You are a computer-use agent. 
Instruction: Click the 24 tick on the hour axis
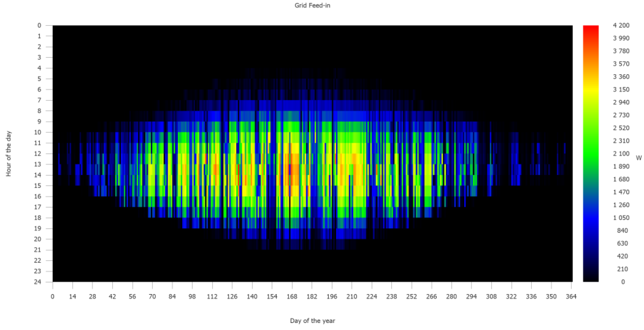tap(38, 282)
